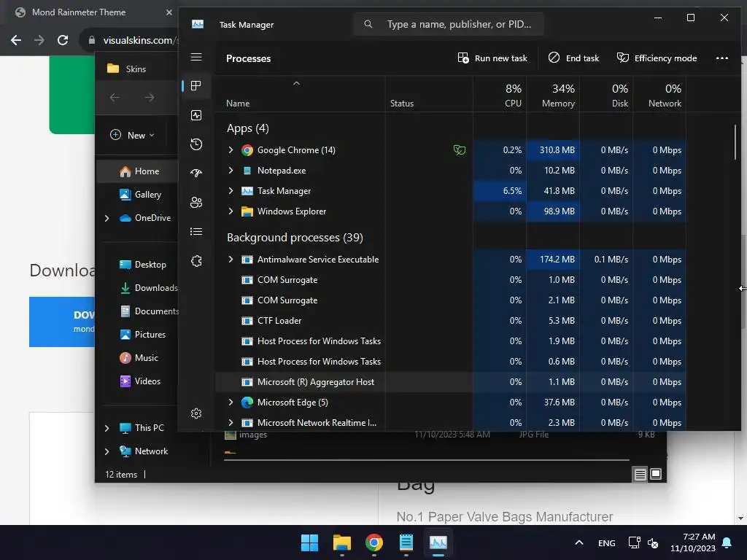
Task: Open App history page in sidebar
Action: (196, 144)
